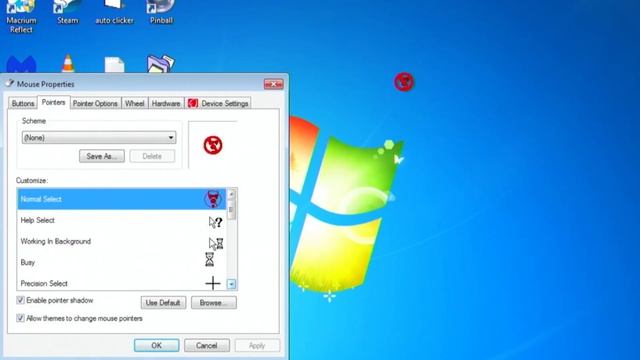Switch to the Device Settings tab

(218, 104)
